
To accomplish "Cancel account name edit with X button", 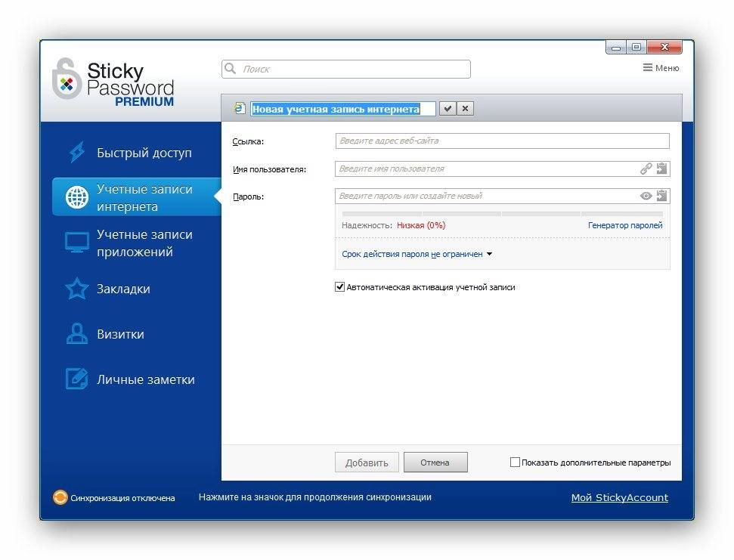I will (x=465, y=109).
